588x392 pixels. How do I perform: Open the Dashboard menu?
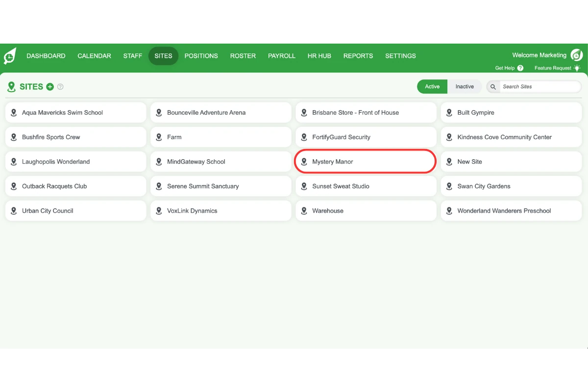pyautogui.click(x=46, y=56)
